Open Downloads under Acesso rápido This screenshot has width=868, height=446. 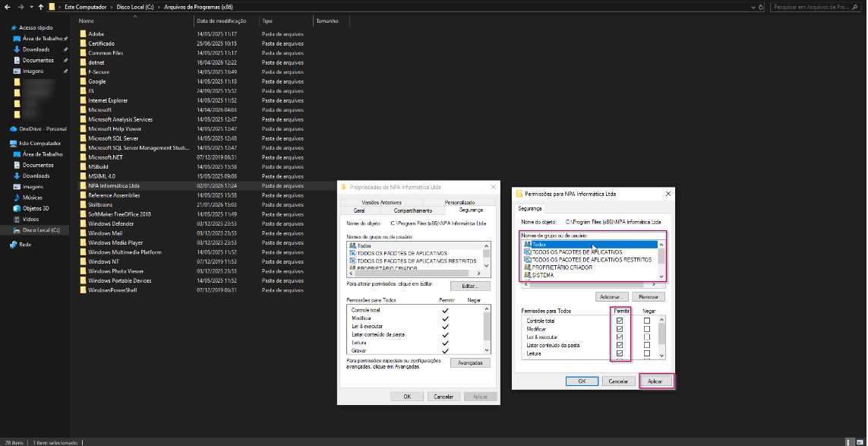pos(36,49)
